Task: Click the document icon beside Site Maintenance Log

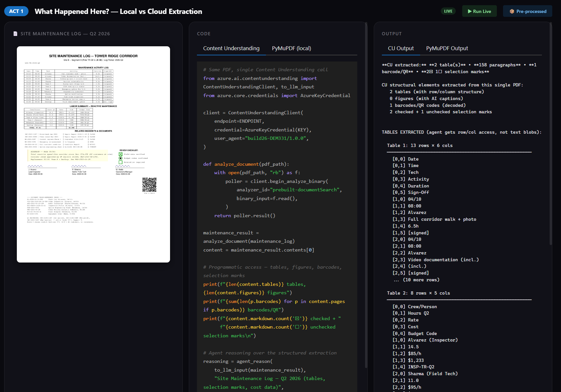Action: [x=15, y=34]
